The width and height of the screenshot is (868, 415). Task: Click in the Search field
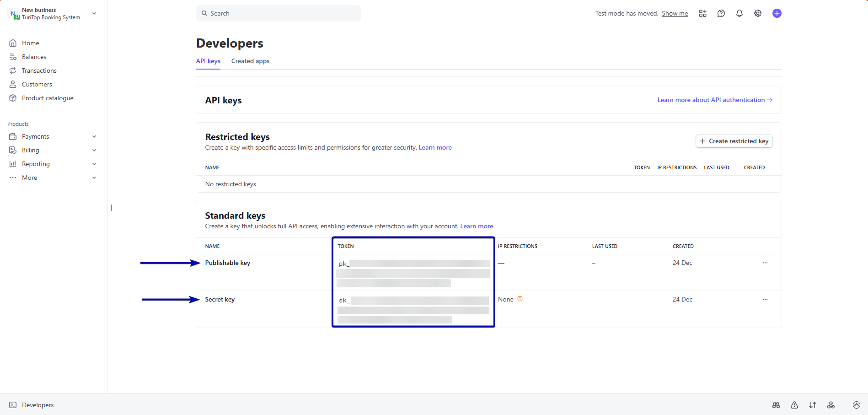(x=278, y=13)
